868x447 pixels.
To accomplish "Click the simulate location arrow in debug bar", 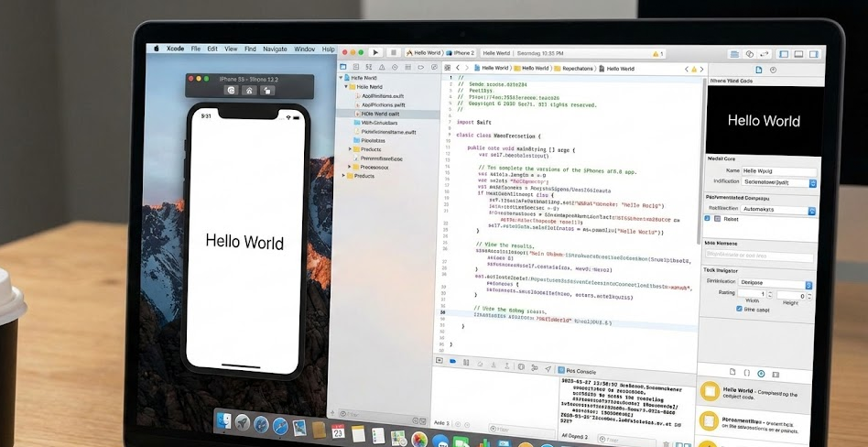I will click(548, 368).
